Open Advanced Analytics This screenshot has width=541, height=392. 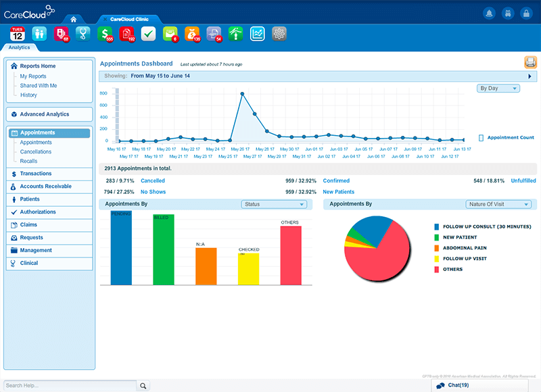click(49, 114)
